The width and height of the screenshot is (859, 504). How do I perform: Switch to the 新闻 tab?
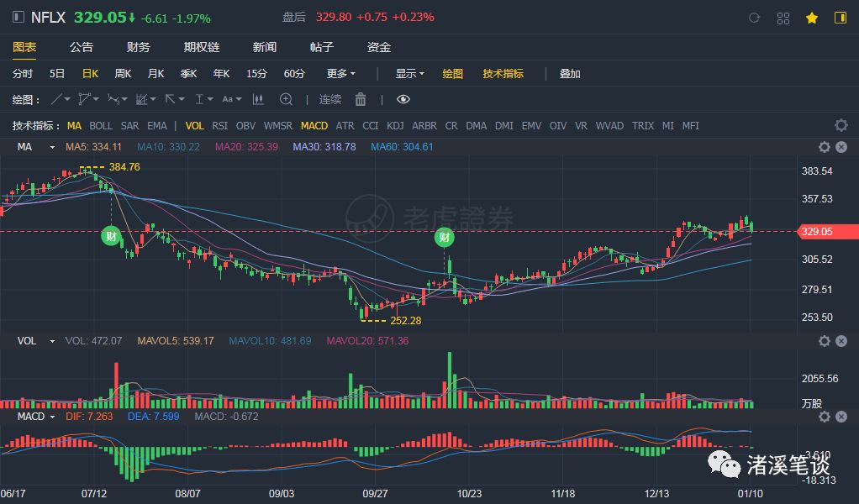pos(265,47)
